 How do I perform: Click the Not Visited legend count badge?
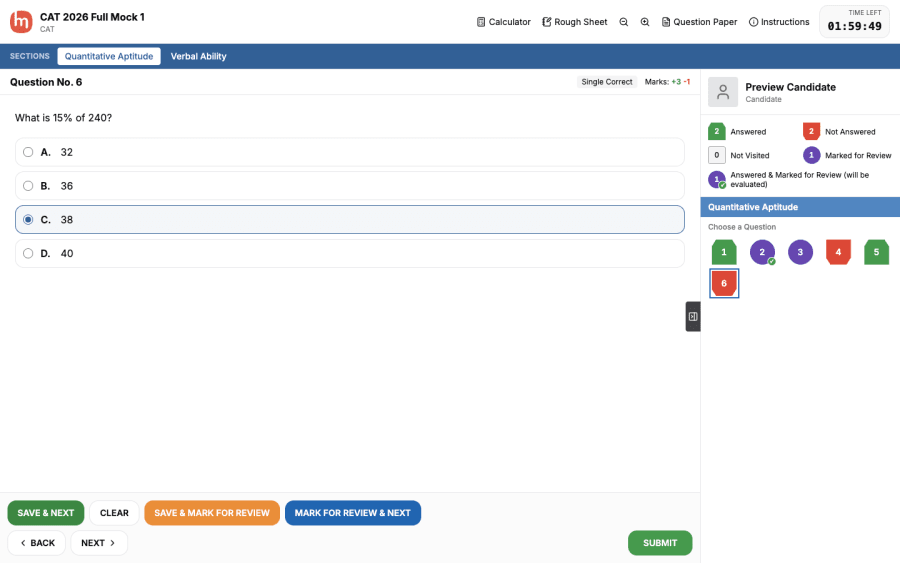pos(716,155)
